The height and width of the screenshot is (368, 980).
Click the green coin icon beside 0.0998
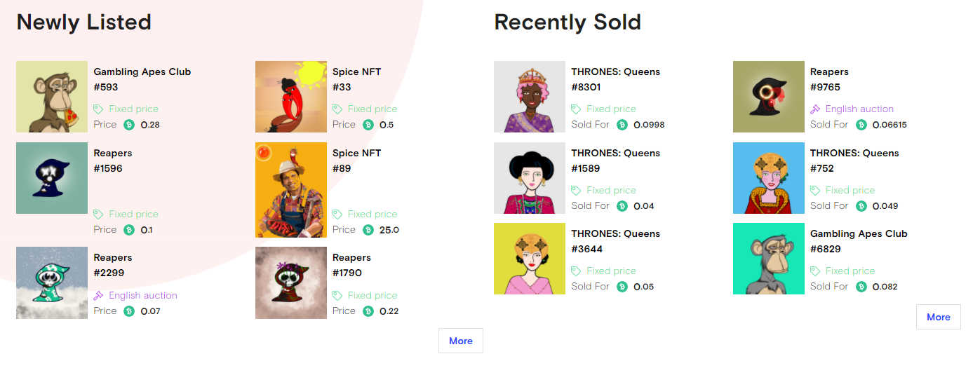click(x=622, y=125)
